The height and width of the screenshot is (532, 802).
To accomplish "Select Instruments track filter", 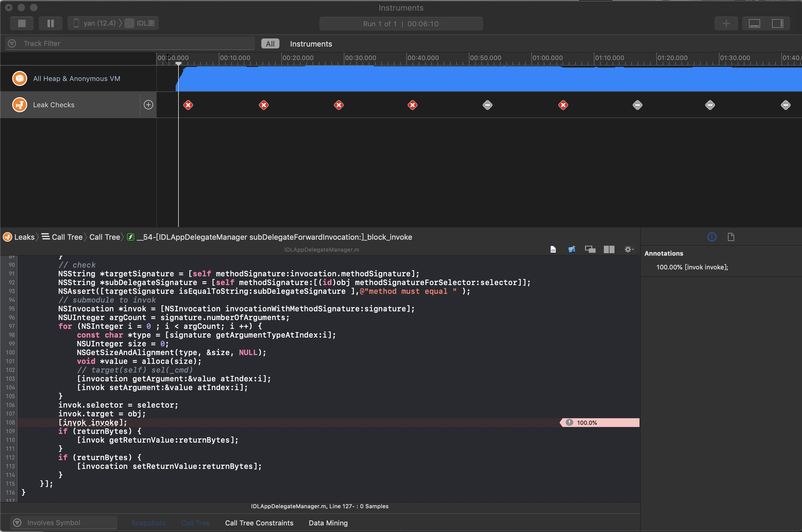I will [x=311, y=44].
